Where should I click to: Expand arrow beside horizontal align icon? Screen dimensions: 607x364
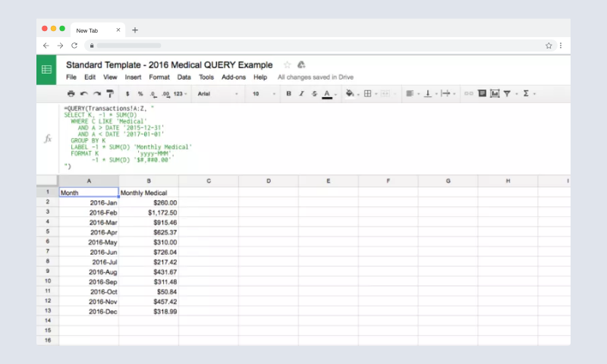[419, 94]
